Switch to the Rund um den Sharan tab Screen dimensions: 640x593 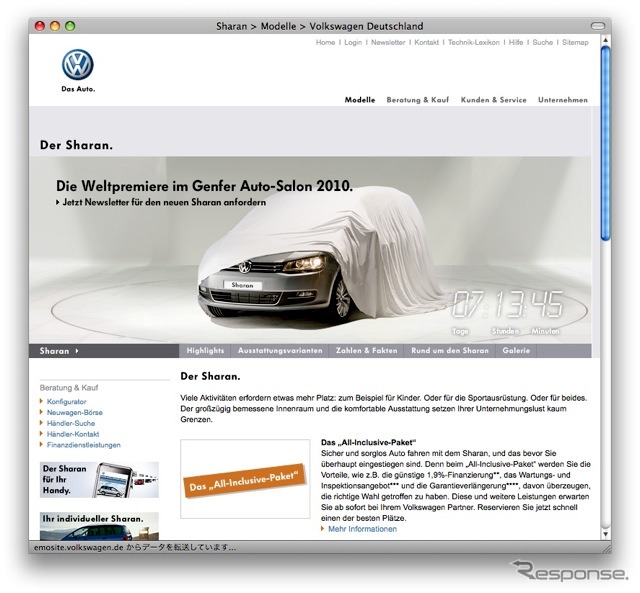click(450, 351)
